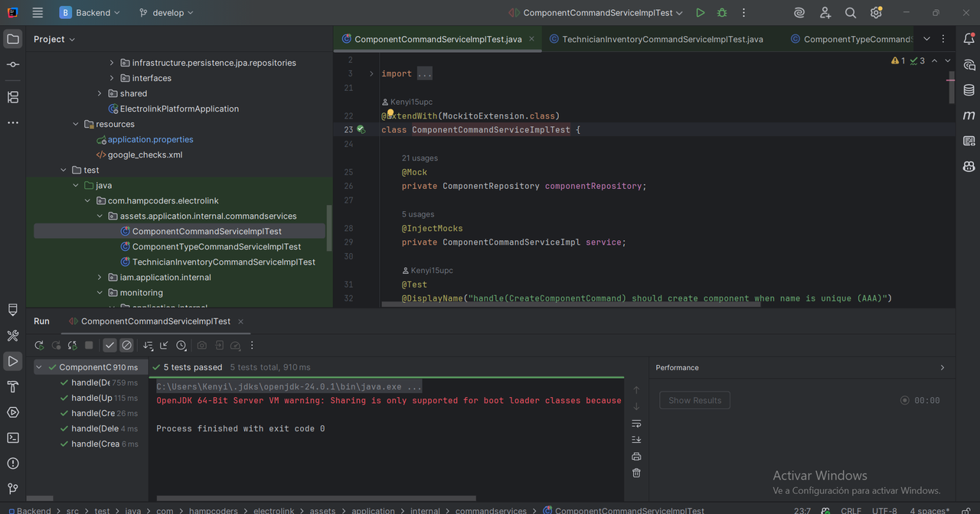Open the Git tool window from the sidebar
This screenshot has height=514, width=980.
point(13,489)
